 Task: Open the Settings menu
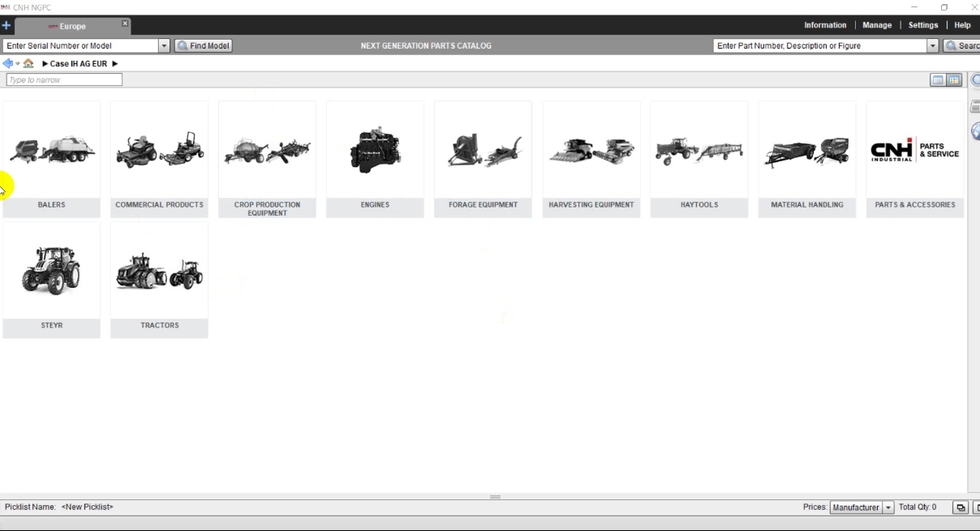(x=923, y=25)
